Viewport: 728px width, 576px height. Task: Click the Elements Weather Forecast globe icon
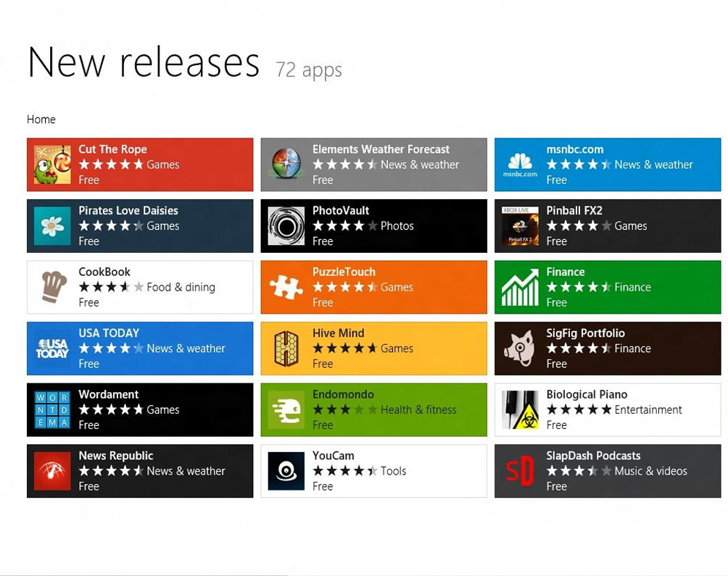pos(286,164)
